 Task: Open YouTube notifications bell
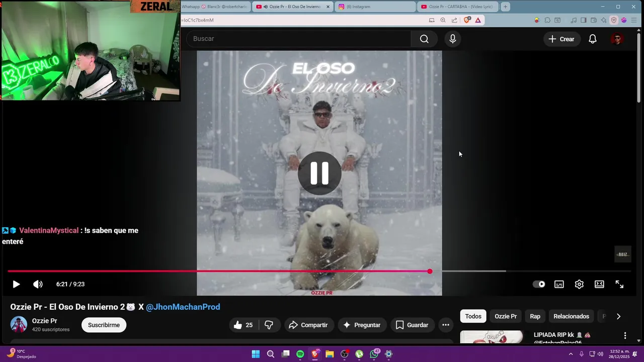point(593,39)
